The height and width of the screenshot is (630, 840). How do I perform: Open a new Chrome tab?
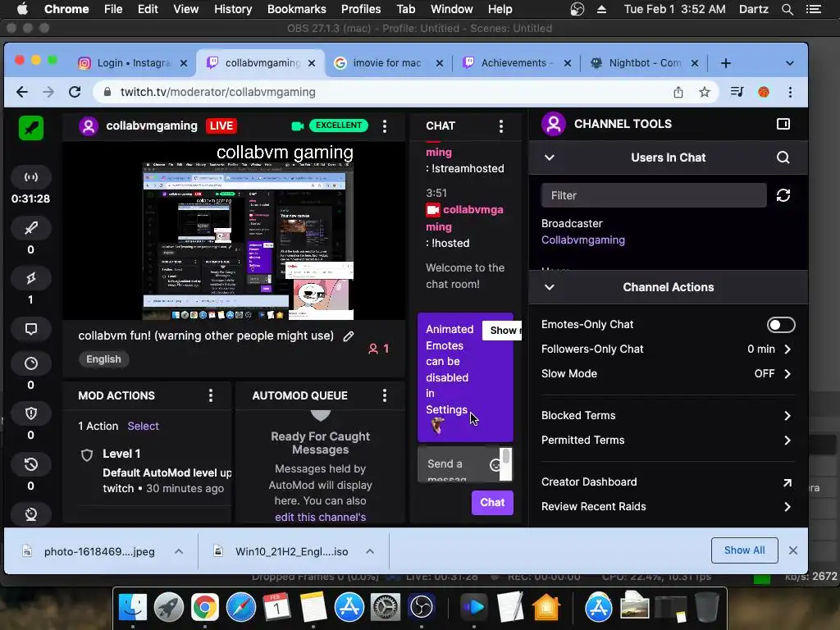pos(726,63)
